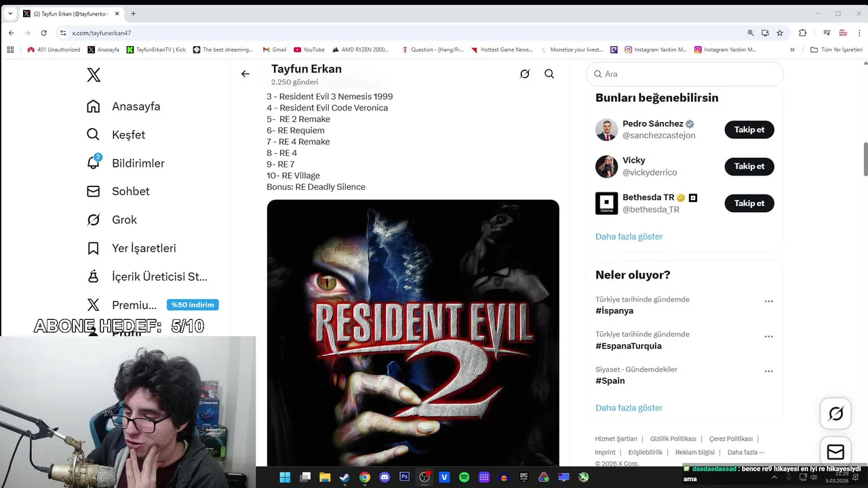This screenshot has width=868, height=488.
Task: Open Pedro Sánchez profile avatar
Action: pos(606,129)
